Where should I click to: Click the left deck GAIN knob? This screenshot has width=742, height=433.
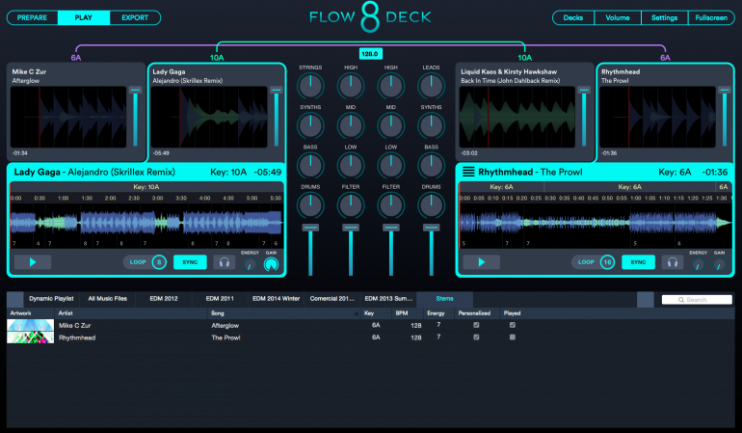[x=270, y=264]
